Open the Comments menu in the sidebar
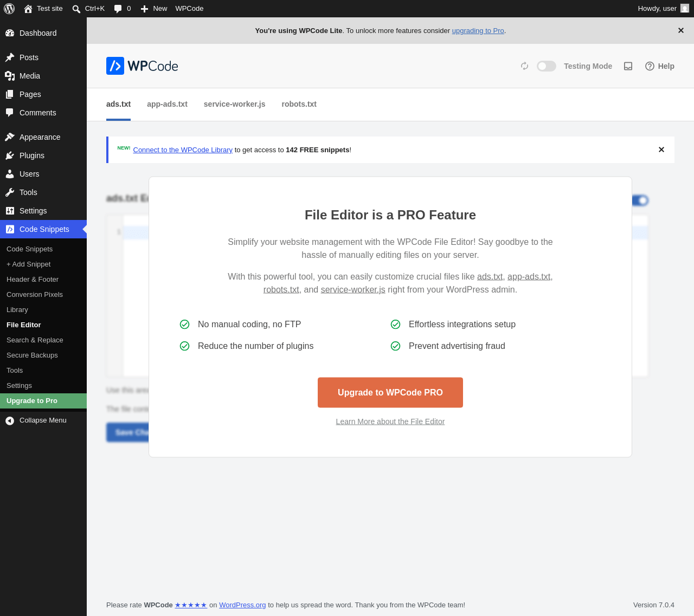The width and height of the screenshot is (694, 616). pos(43,113)
